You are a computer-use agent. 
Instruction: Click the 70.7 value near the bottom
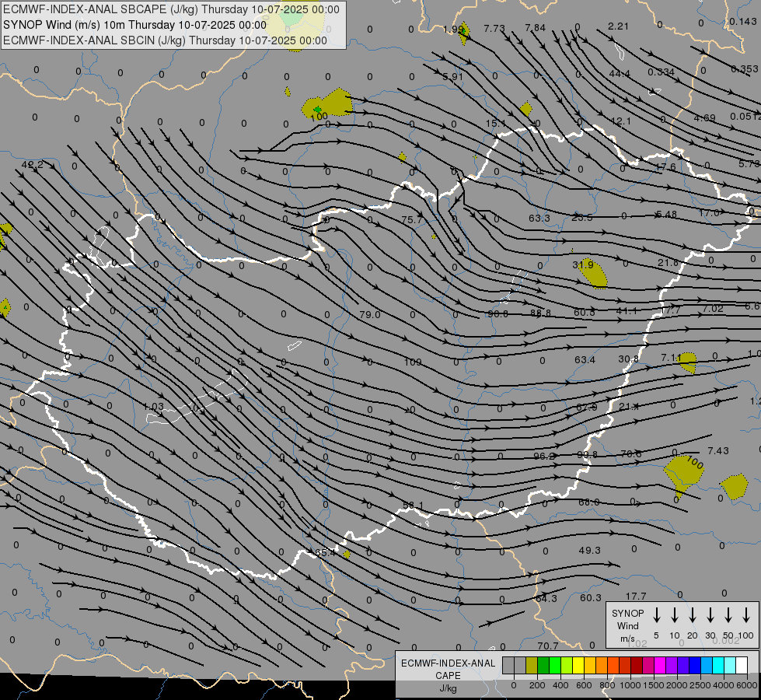547,646
